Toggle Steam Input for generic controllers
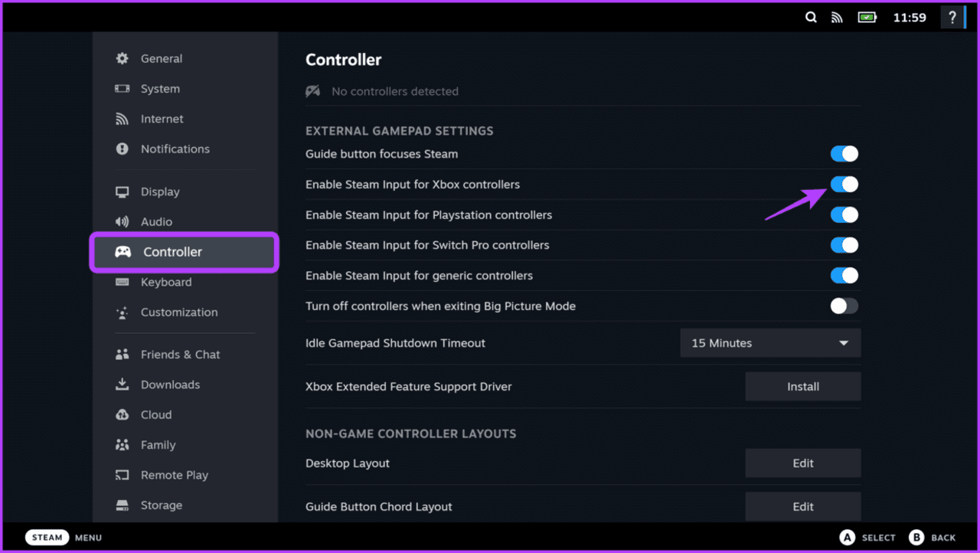Viewport: 980px width, 553px height. coord(844,276)
